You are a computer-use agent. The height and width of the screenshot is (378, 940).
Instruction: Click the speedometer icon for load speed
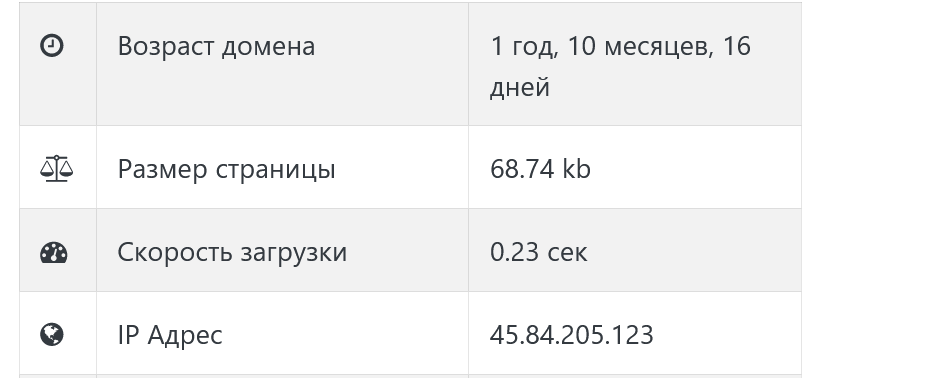point(54,252)
